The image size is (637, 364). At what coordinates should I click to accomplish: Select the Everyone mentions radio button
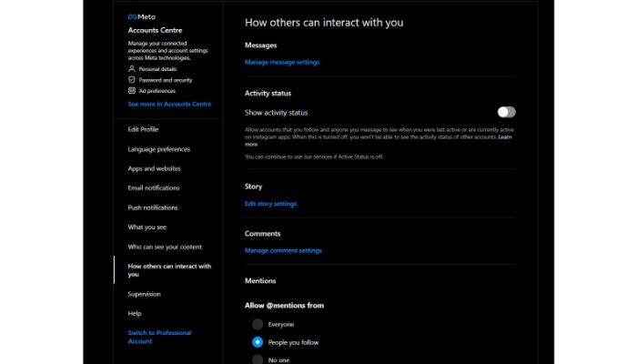258,324
